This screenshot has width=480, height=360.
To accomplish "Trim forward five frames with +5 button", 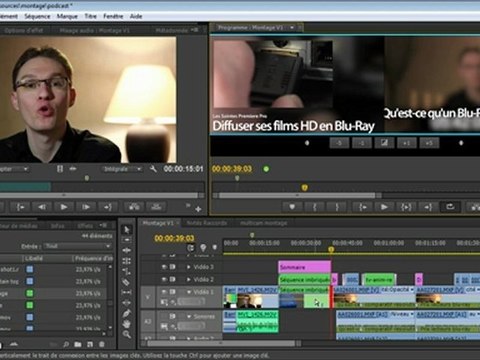I will point(429,143).
